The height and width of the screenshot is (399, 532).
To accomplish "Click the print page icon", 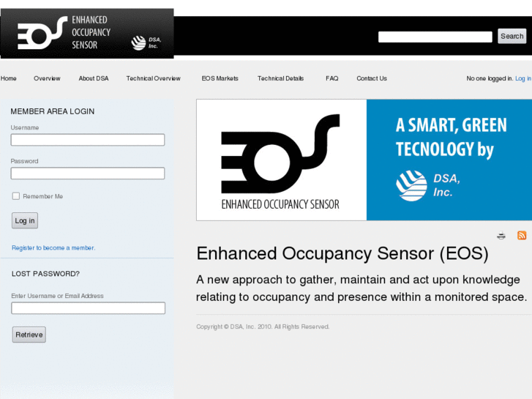I will (501, 235).
